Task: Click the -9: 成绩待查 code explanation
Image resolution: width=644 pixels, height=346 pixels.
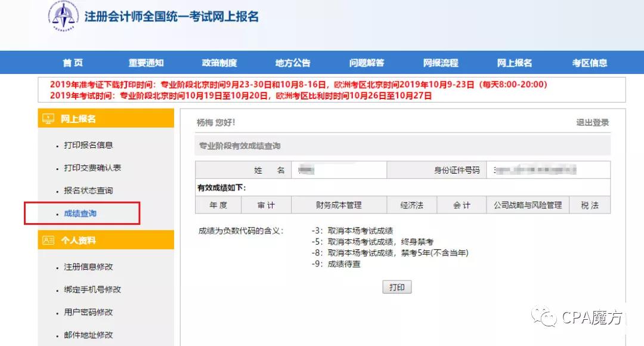Action: tap(336, 264)
